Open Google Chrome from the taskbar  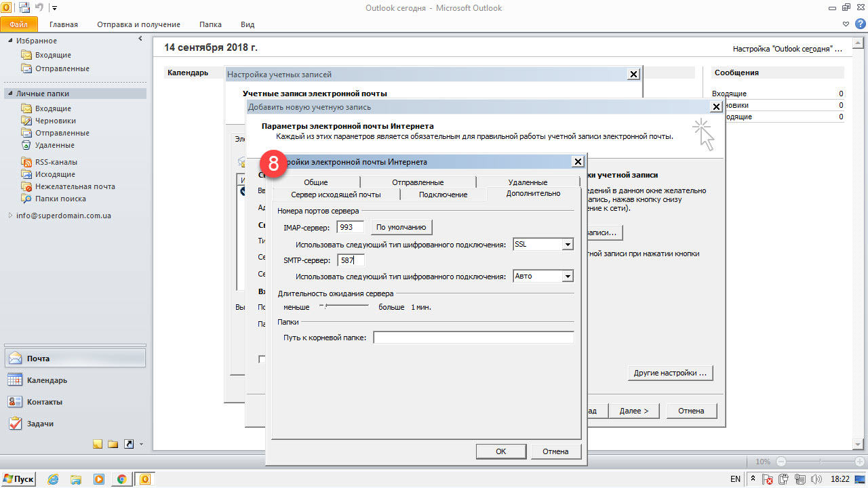coord(121,479)
